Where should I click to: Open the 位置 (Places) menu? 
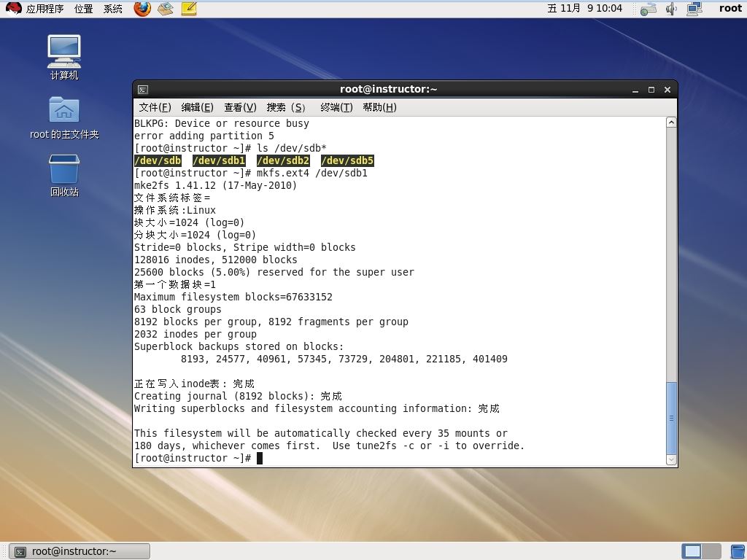pos(84,9)
